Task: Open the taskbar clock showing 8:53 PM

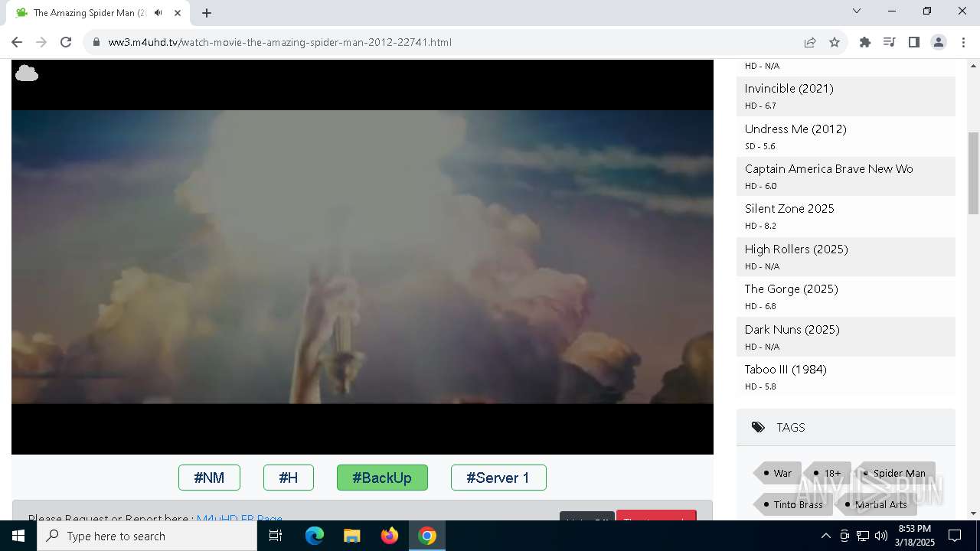Action: coord(915,536)
